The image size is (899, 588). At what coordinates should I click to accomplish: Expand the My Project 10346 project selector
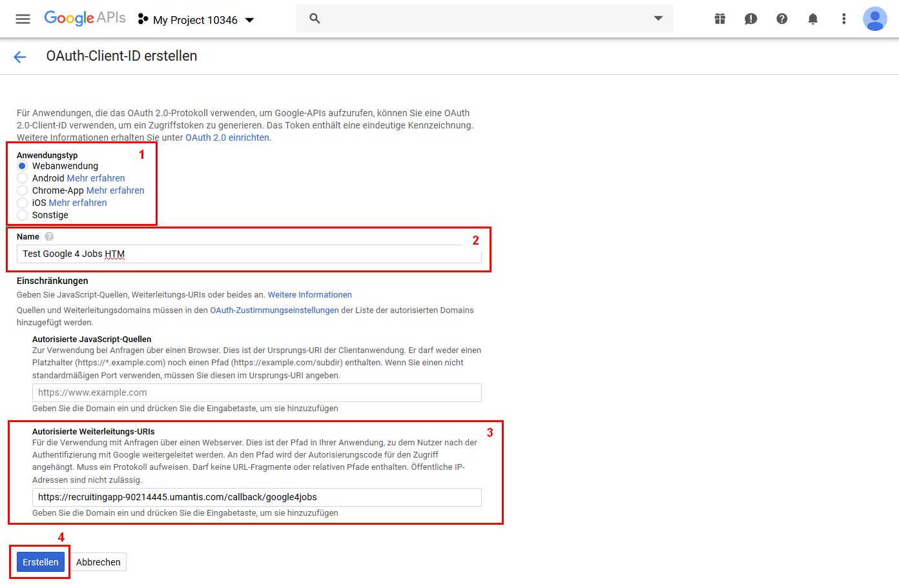[x=196, y=20]
